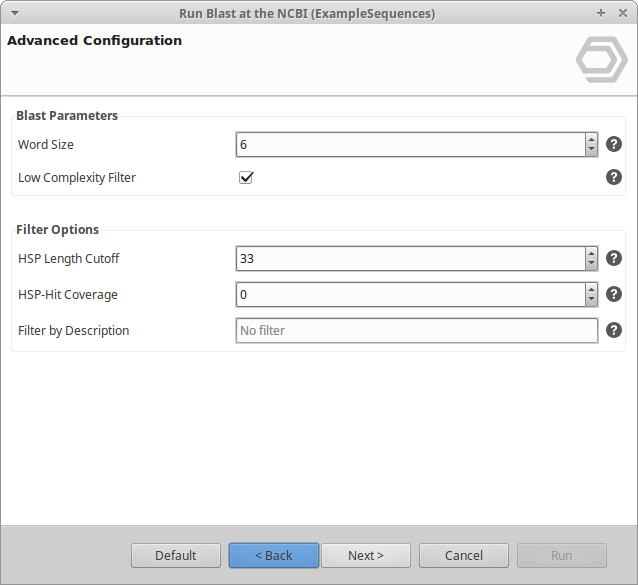The image size is (638, 585).
Task: Focus the Word Size input field
Action: tap(410, 144)
